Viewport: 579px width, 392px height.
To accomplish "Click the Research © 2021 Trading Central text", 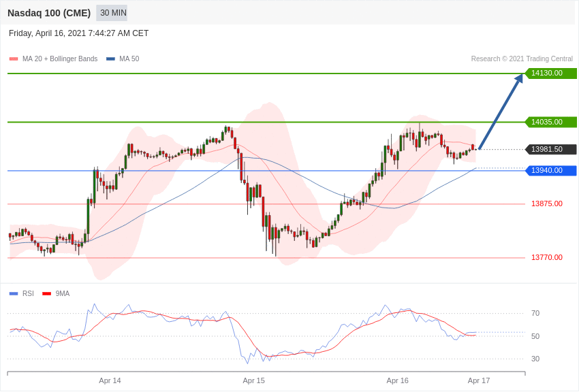I will [522, 59].
